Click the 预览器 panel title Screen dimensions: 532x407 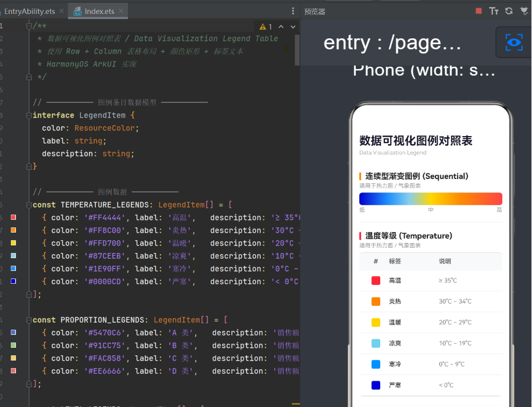315,12
